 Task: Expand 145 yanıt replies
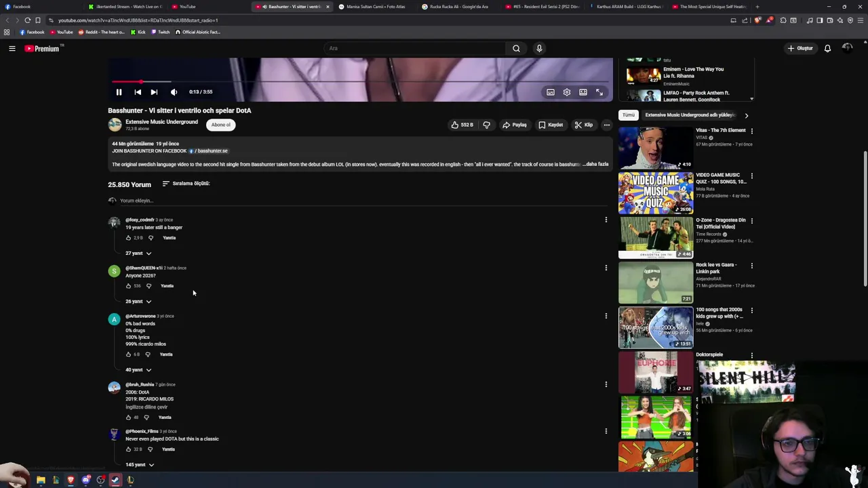coord(140,464)
